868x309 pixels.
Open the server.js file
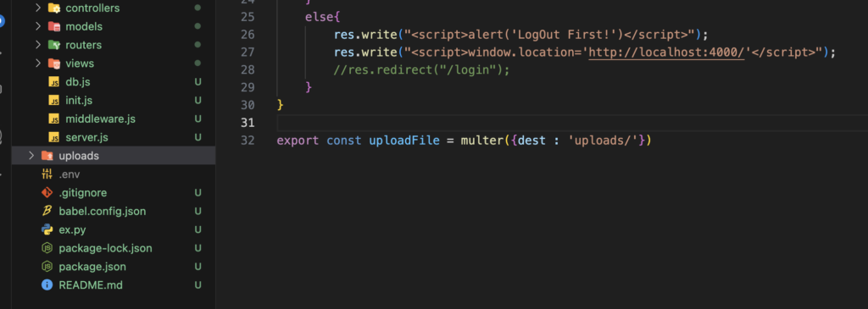tap(86, 137)
